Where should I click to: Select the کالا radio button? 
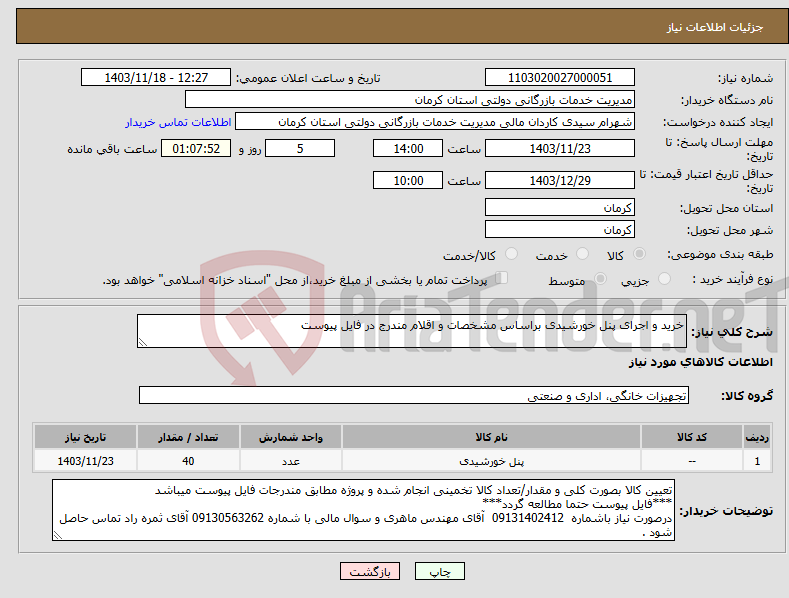point(639,254)
